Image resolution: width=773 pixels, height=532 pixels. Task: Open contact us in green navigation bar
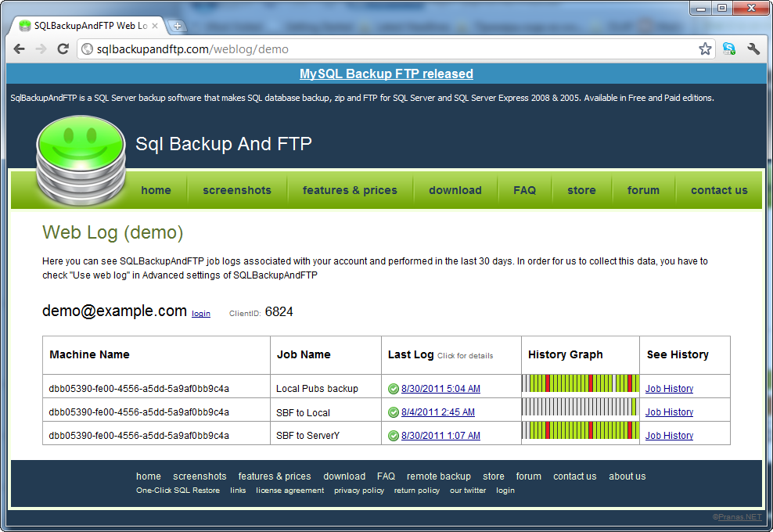tap(719, 190)
